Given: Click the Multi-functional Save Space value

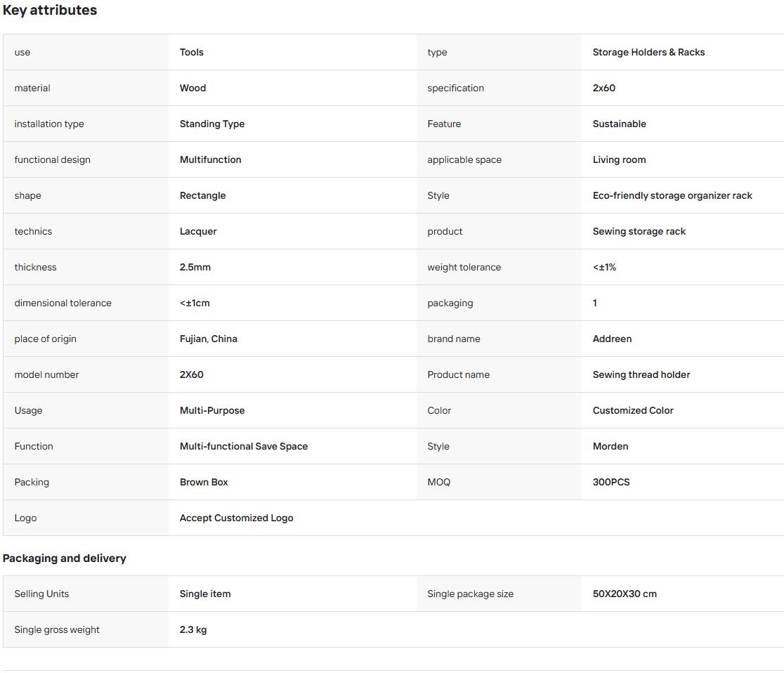Looking at the screenshot, I should pos(244,447).
